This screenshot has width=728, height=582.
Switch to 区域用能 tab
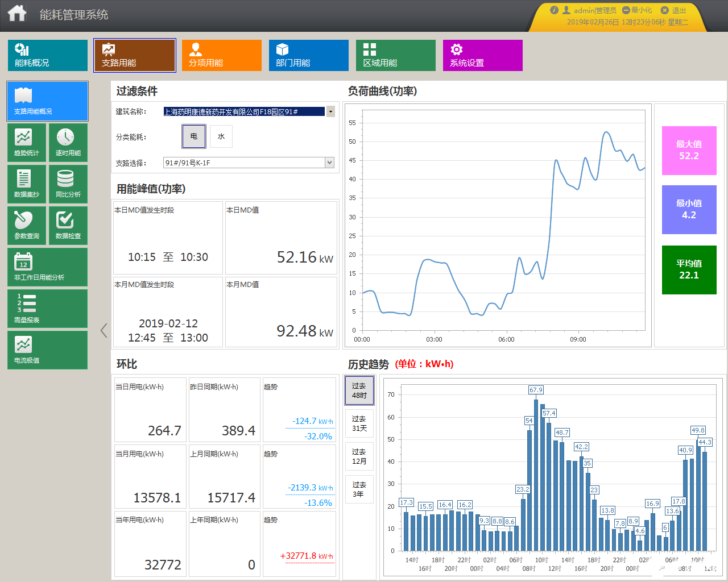pos(396,55)
